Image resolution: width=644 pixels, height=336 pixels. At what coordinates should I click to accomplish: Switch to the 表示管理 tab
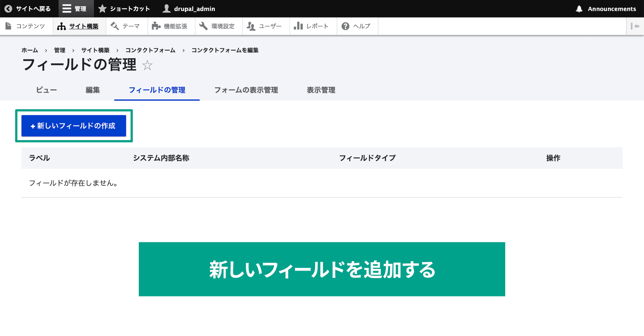(x=321, y=90)
